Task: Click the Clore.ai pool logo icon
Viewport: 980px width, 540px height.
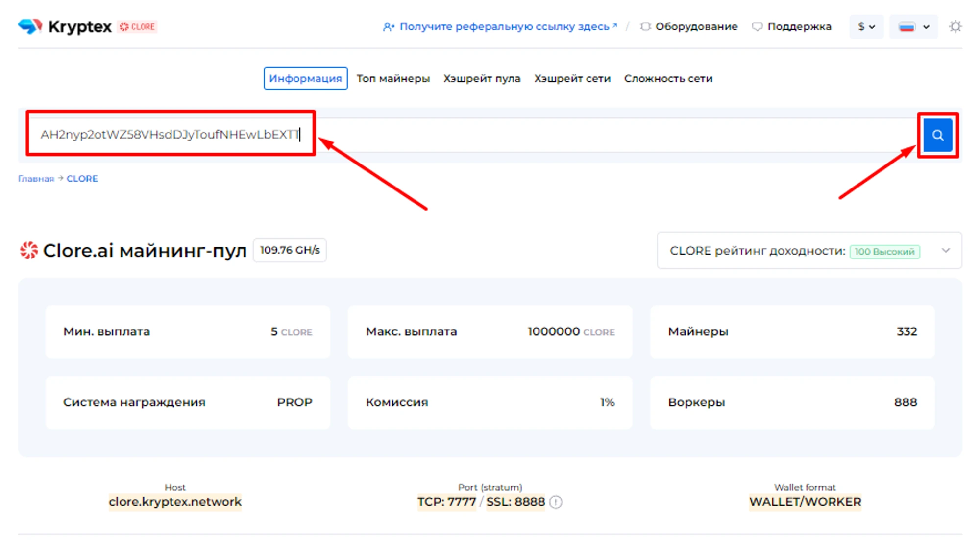Action: 29,250
